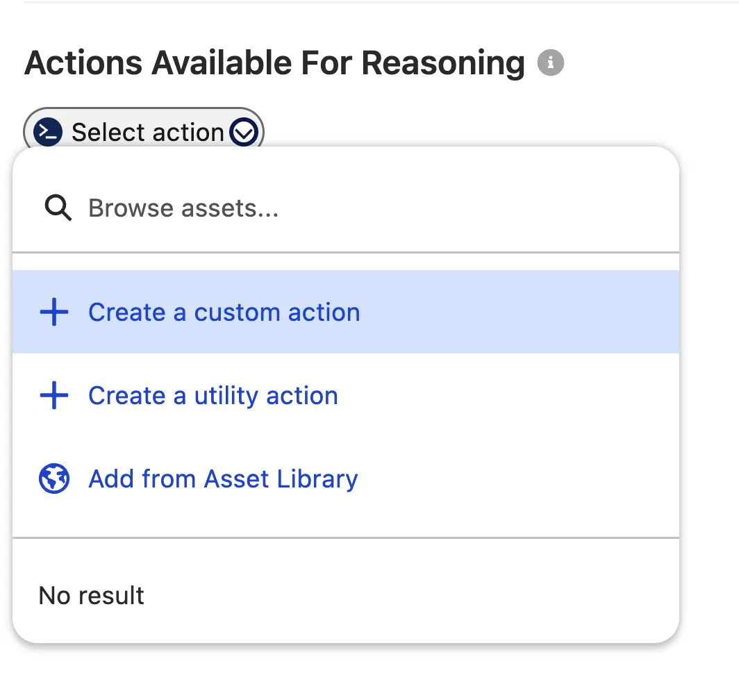Click the word Library in Asset Library option

tap(317, 479)
